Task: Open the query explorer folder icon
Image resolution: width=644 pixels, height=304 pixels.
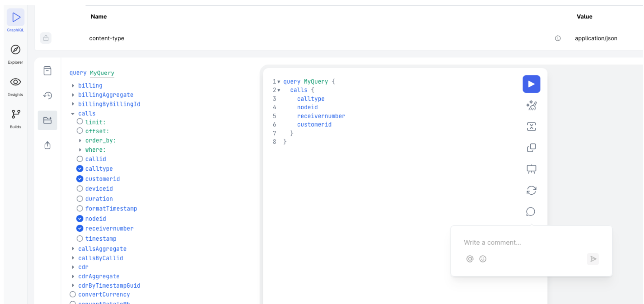Action: 47,120
